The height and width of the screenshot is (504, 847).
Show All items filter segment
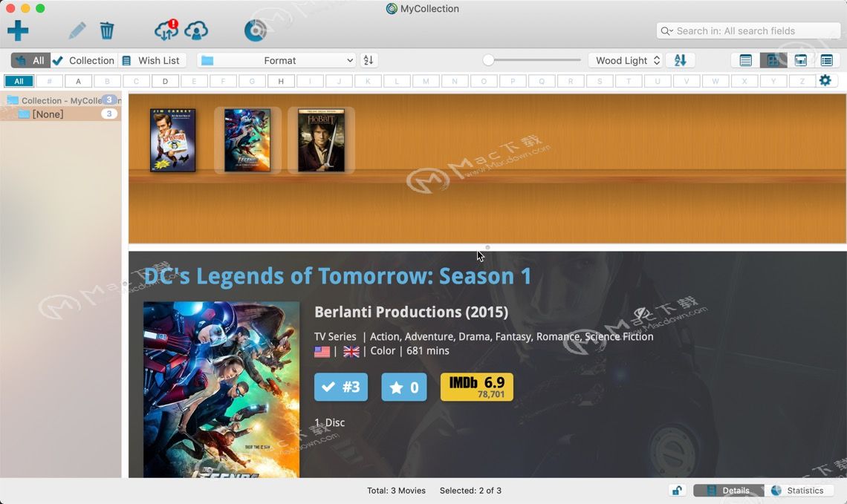click(x=30, y=60)
